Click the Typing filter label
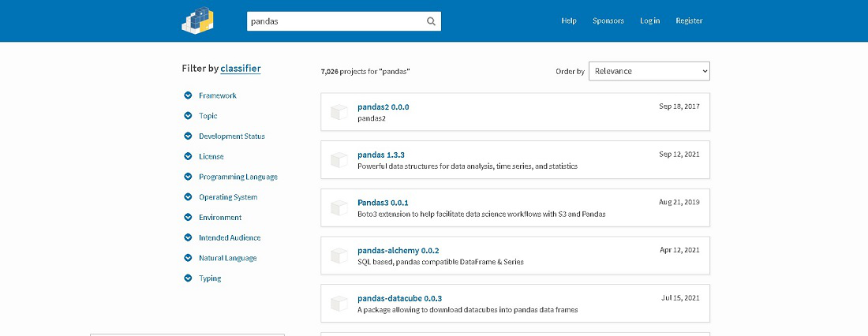 point(210,278)
